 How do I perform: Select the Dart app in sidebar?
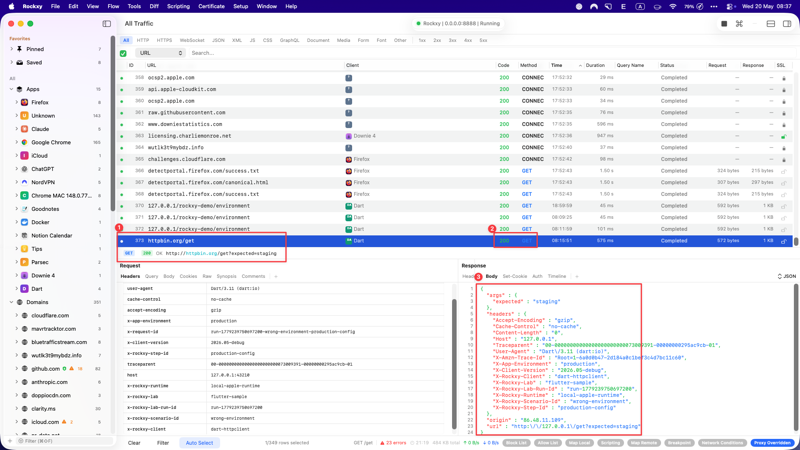pos(37,288)
